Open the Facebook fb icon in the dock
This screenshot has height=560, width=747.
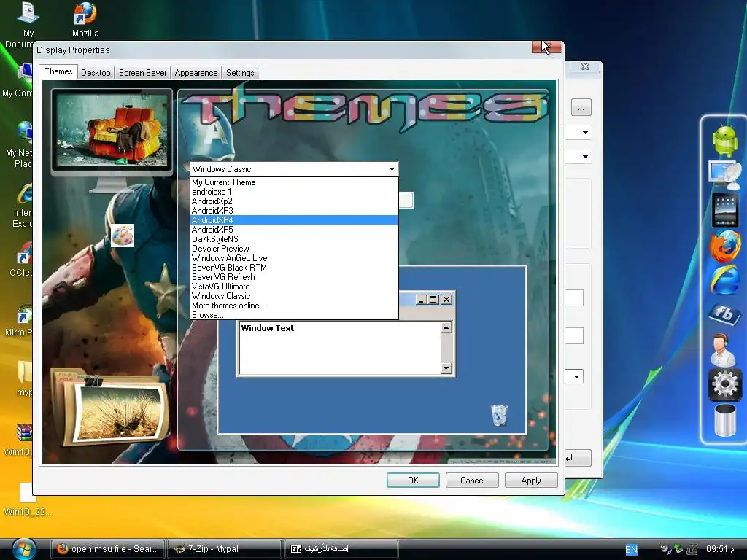tap(724, 314)
